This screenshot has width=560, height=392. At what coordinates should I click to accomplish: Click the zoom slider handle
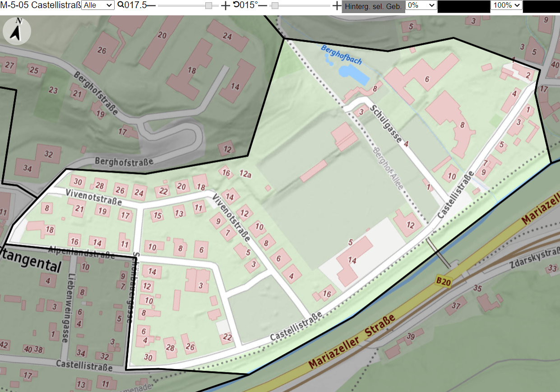pyautogui.click(x=208, y=5)
